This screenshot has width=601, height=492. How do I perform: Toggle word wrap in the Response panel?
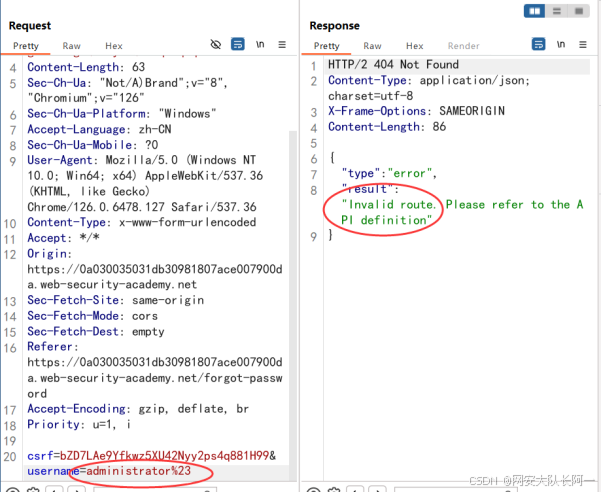pos(538,45)
